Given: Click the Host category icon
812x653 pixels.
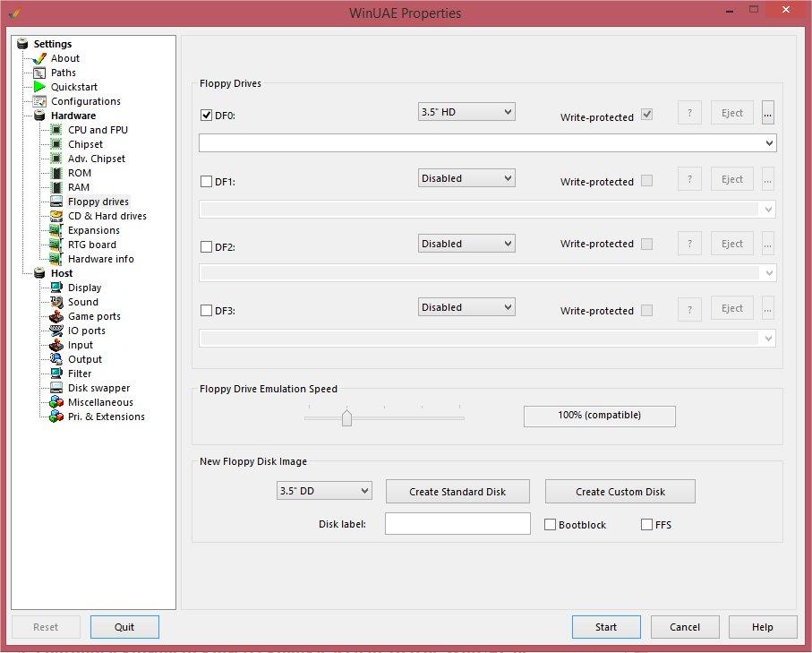Looking at the screenshot, I should (x=39, y=273).
